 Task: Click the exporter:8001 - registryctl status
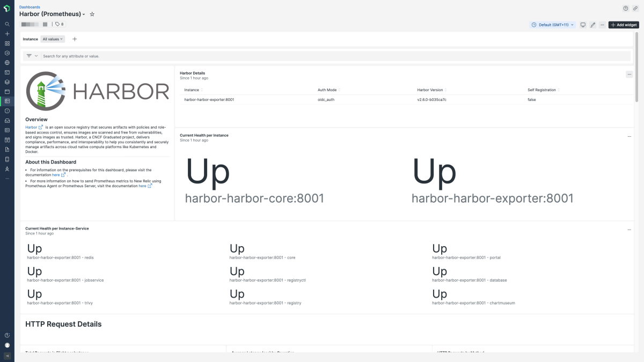(x=268, y=274)
